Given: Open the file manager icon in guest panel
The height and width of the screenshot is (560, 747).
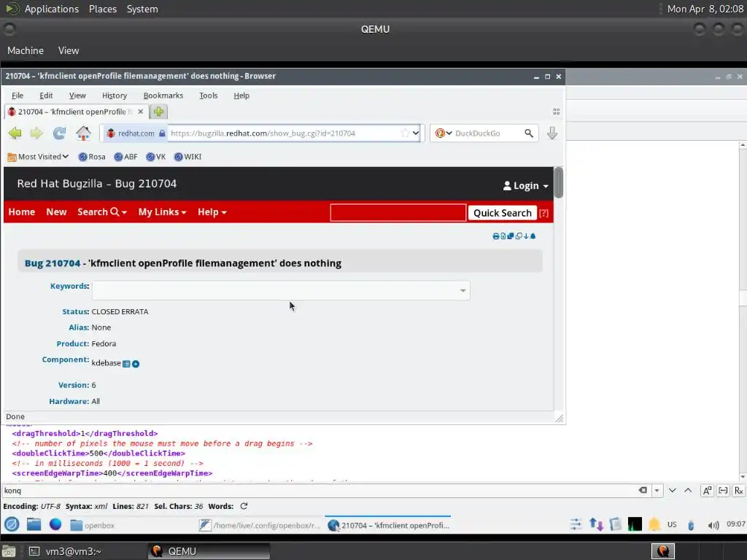Looking at the screenshot, I should click(34, 524).
